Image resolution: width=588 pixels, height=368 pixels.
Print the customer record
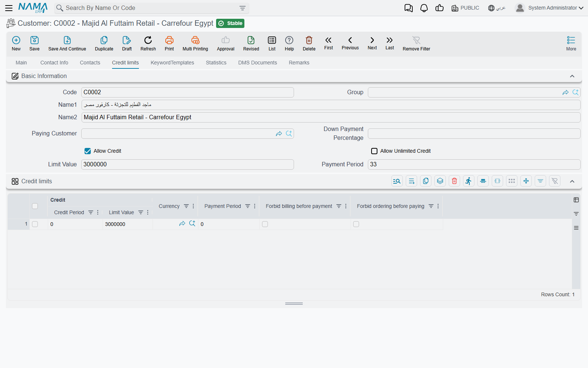tap(169, 43)
